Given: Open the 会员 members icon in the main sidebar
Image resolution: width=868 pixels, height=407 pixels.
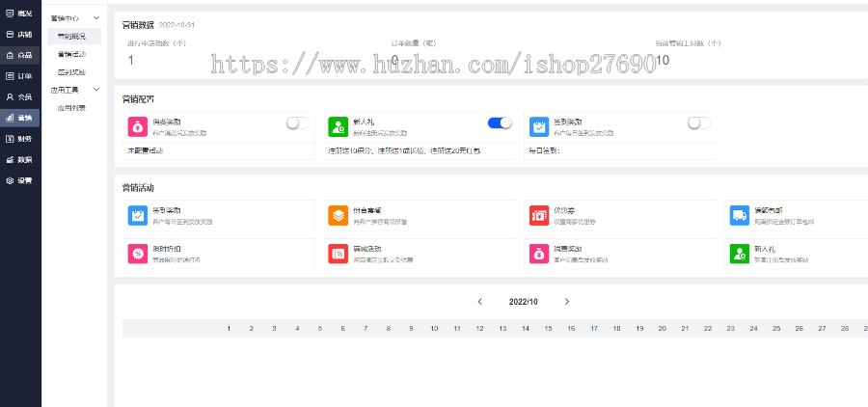Looking at the screenshot, I should click(10, 96).
